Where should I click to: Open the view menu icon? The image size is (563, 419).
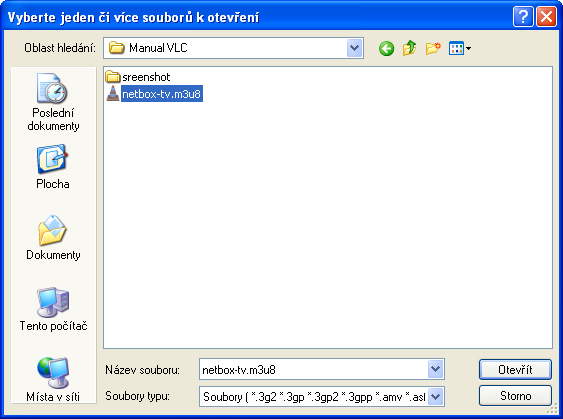[x=460, y=48]
